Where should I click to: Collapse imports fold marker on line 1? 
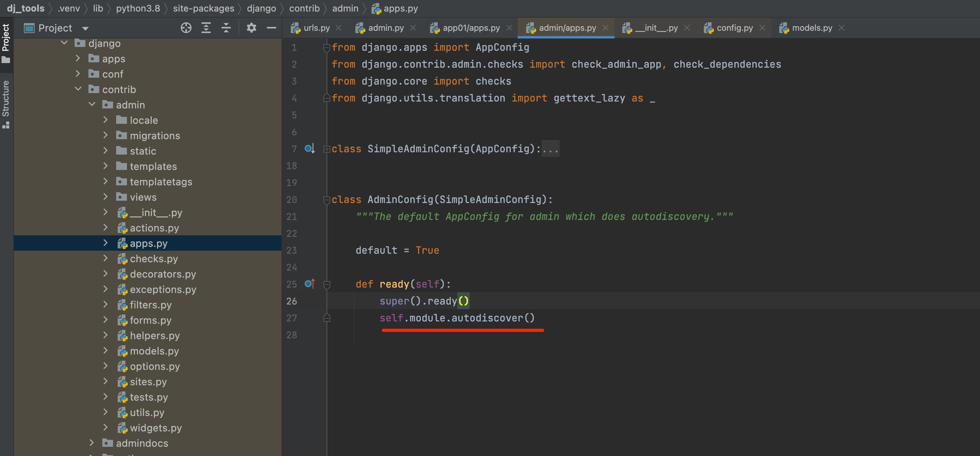tap(327, 48)
